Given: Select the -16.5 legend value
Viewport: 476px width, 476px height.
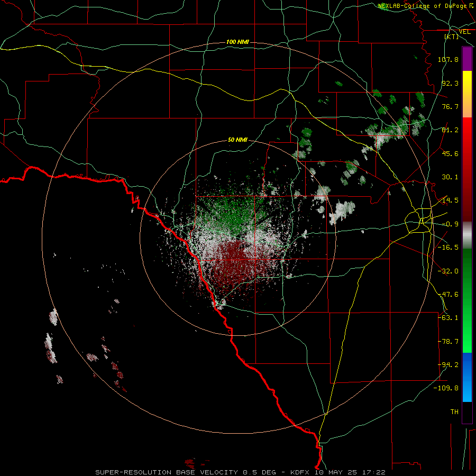Looking at the screenshot, I should 448,248.
